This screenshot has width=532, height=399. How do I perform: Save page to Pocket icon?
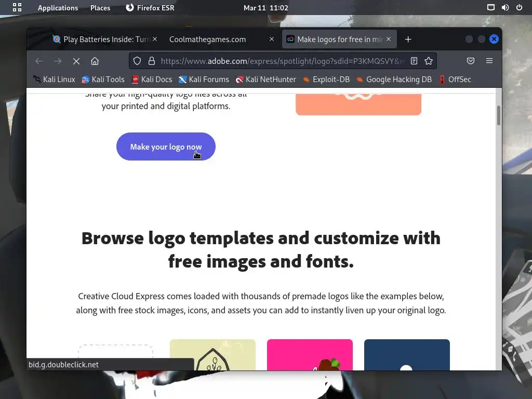[471, 61]
